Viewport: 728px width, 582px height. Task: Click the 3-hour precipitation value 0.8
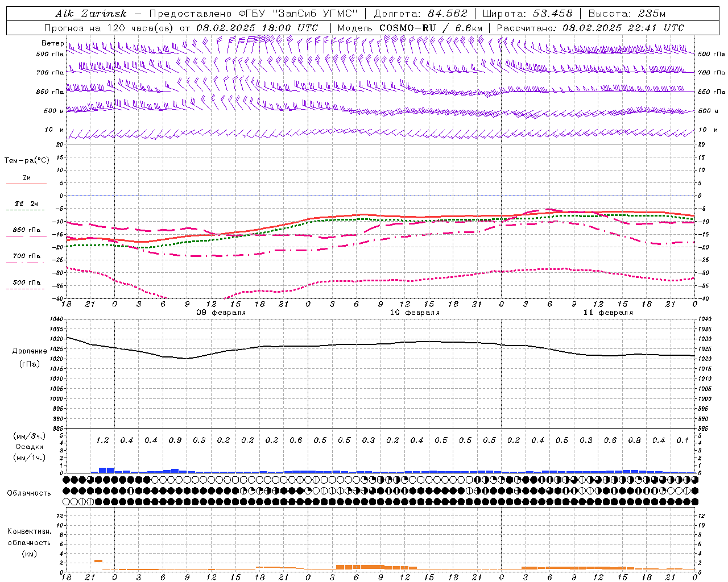click(634, 440)
